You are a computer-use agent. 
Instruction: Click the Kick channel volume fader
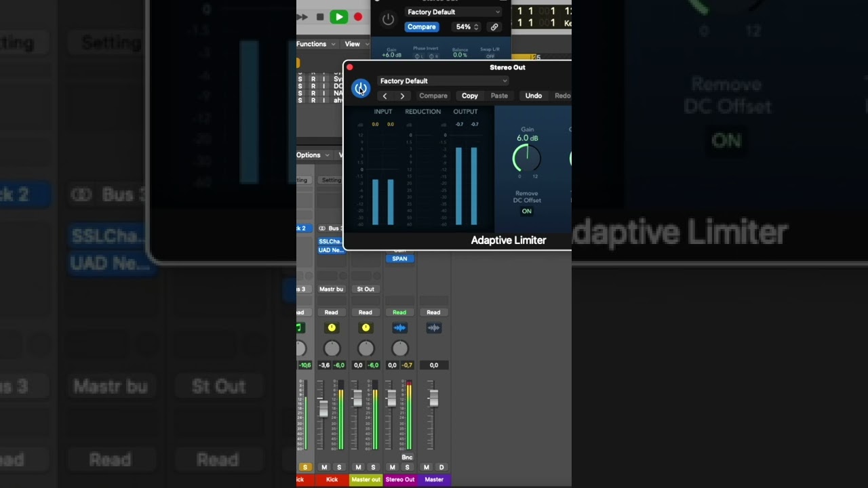[x=324, y=408]
